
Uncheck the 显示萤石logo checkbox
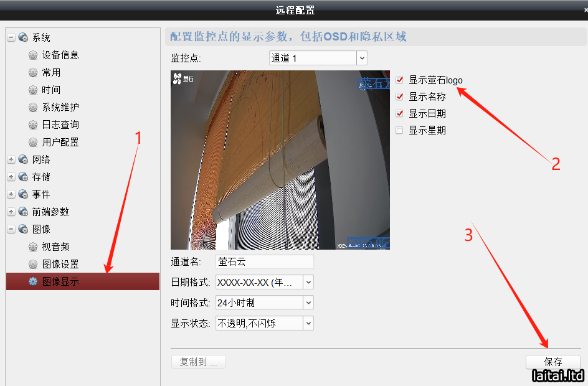point(399,80)
